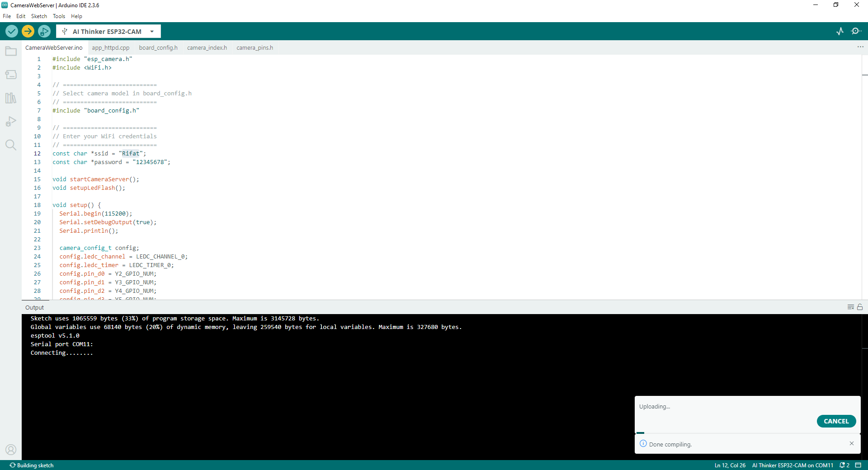The height and width of the screenshot is (470, 868).
Task: Open the Boards Manager sidebar icon
Action: (11, 75)
